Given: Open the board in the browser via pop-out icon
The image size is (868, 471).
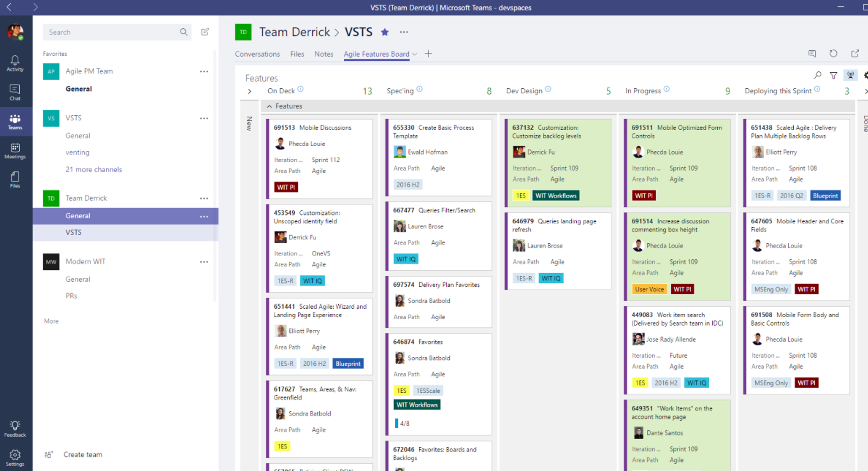Looking at the screenshot, I should click(855, 54).
